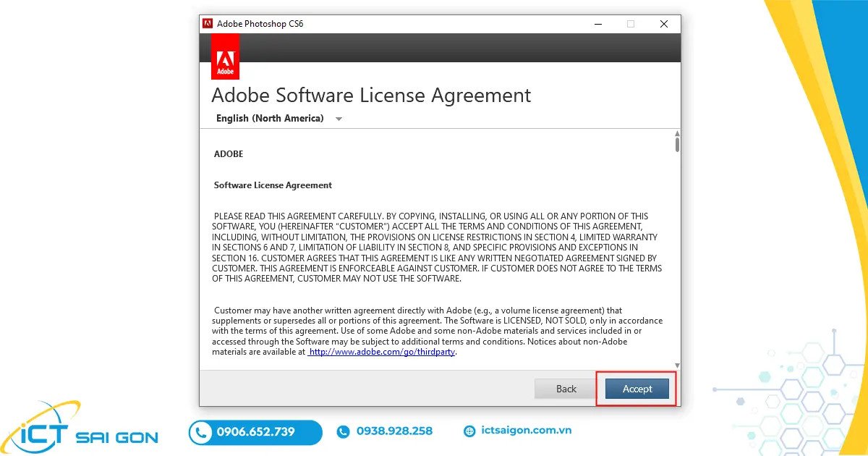Visit the ictsaigon.com.vn link
Image resolution: width=868 pixels, height=456 pixels.
click(527, 430)
